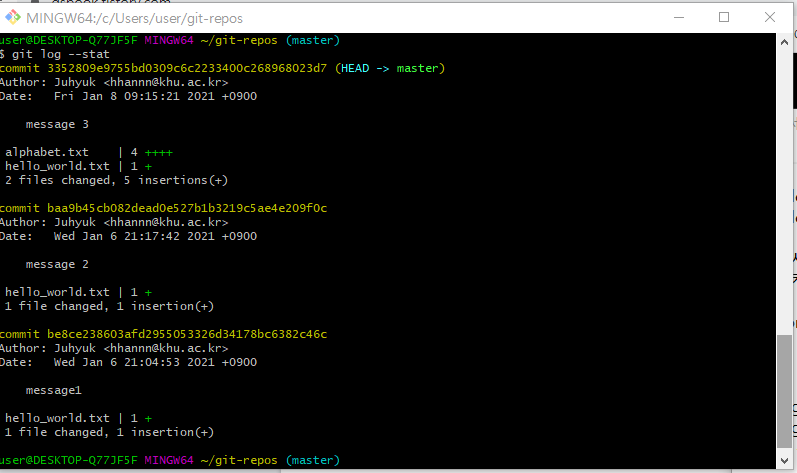This screenshot has height=473, width=797.
Task: Click '2 files changed, 5 insertions(+)' line
Action: coord(116,180)
